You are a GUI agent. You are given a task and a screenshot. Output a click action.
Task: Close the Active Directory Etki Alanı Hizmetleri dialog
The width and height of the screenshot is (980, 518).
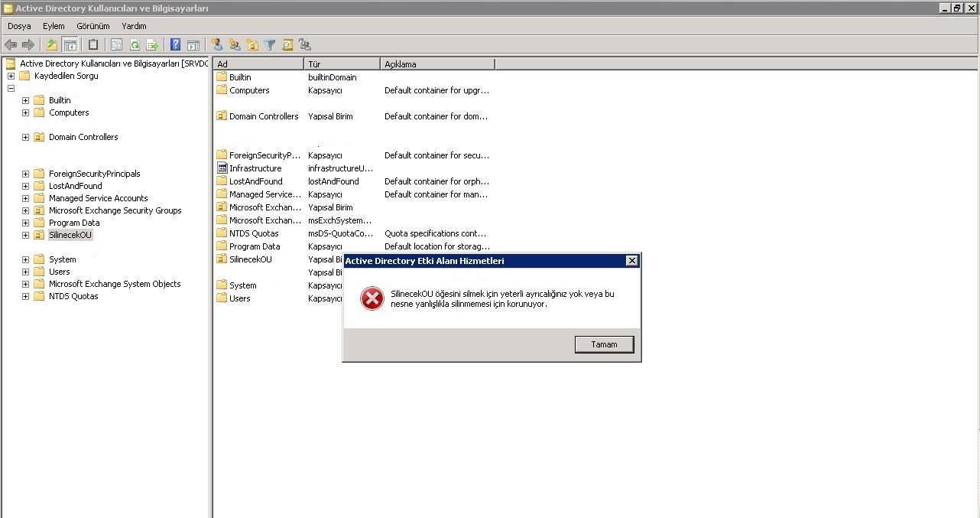[631, 261]
